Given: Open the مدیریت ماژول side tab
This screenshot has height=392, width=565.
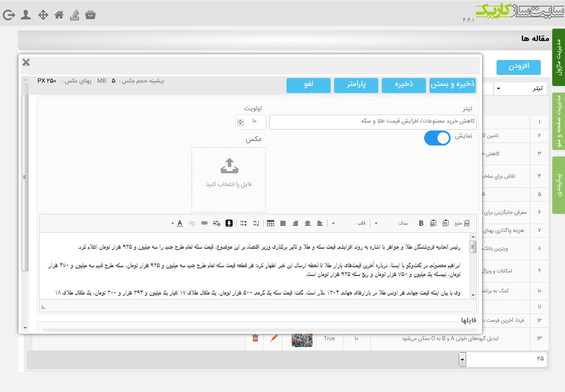Looking at the screenshot, I should point(559,57).
